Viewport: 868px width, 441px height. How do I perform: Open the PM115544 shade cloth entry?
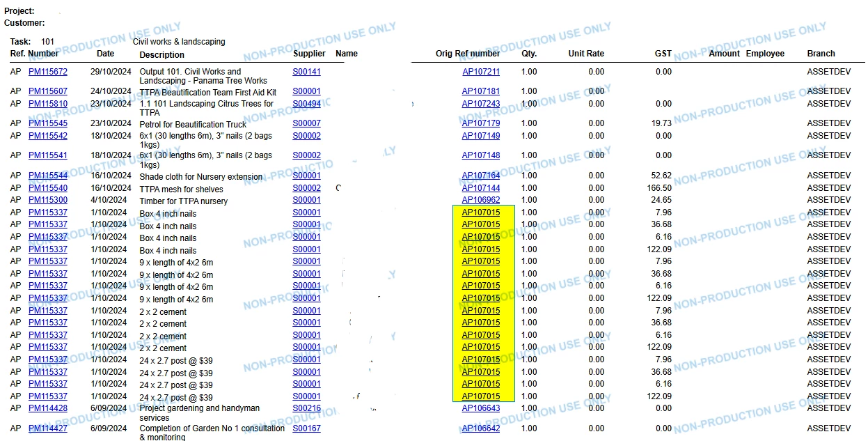click(48, 176)
